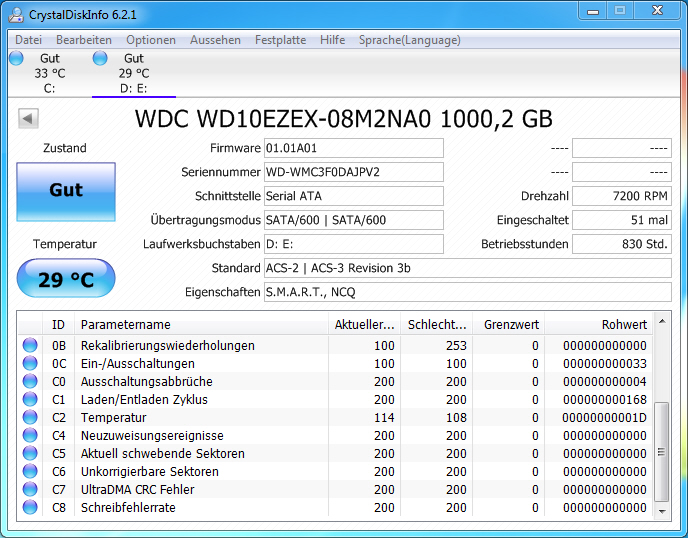
Task: Open the Datei menu
Action: tap(29, 40)
